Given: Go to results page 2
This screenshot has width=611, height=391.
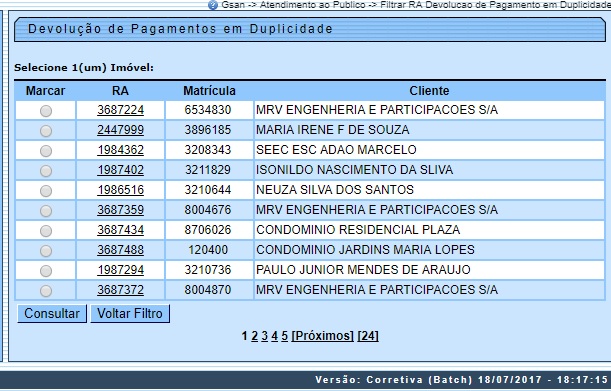Looking at the screenshot, I should (254, 336).
